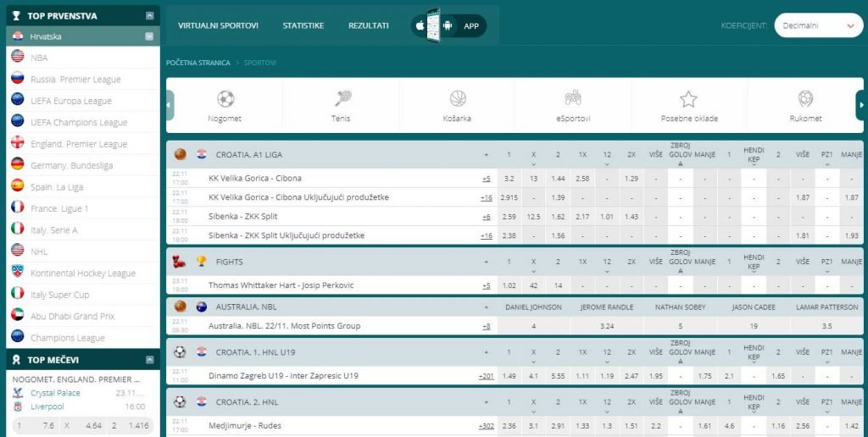Open the Nogomet football sport icon

pyautogui.click(x=225, y=99)
